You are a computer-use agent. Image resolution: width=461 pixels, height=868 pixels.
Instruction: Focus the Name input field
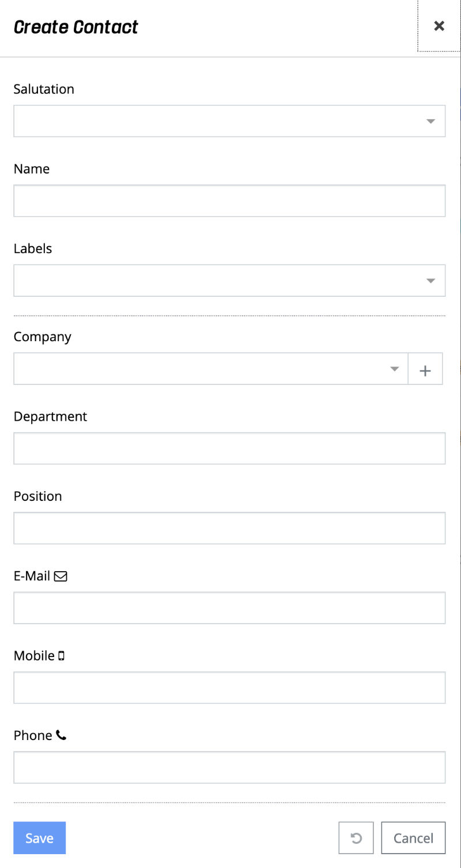tap(229, 201)
